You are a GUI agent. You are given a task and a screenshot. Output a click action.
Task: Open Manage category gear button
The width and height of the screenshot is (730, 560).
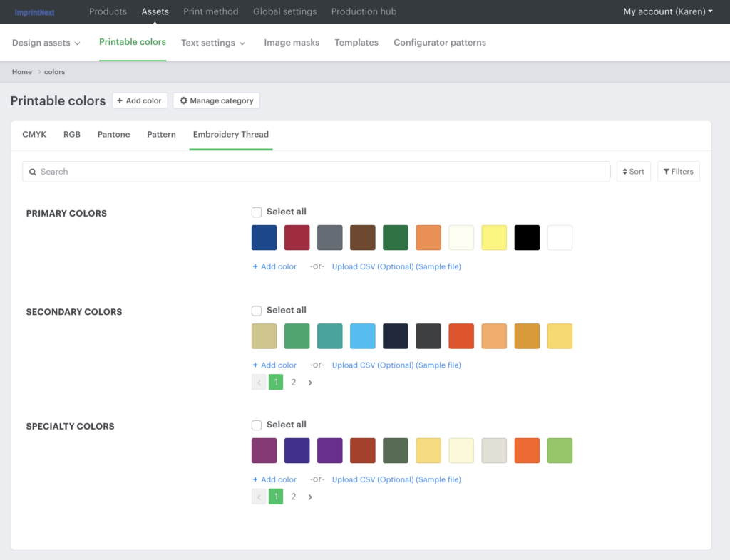pos(216,101)
